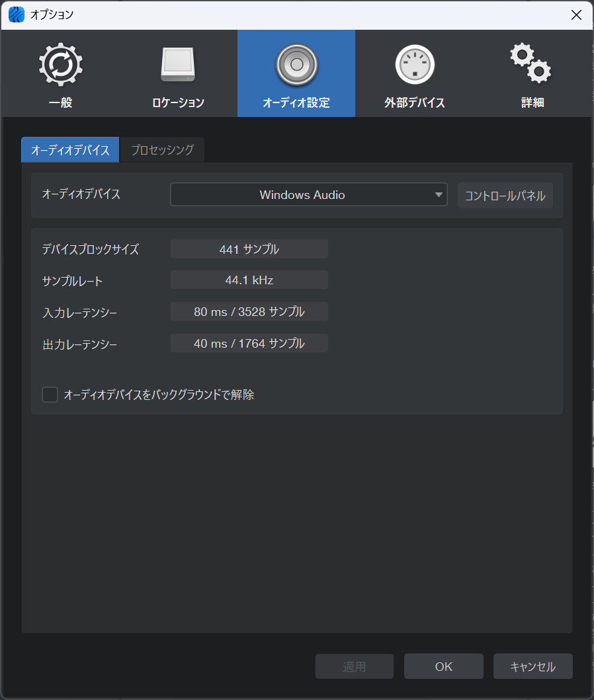Close the オプション dialog window
The width and height of the screenshot is (594, 700).
(576, 15)
